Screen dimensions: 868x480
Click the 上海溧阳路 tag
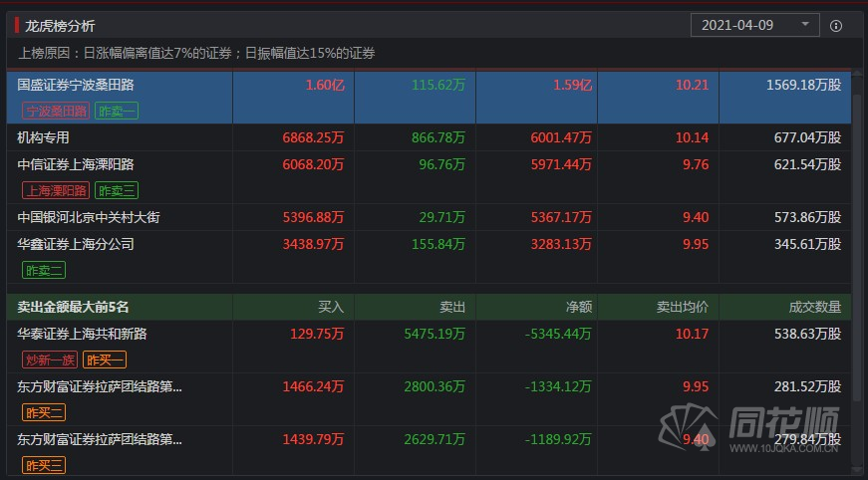coord(56,190)
